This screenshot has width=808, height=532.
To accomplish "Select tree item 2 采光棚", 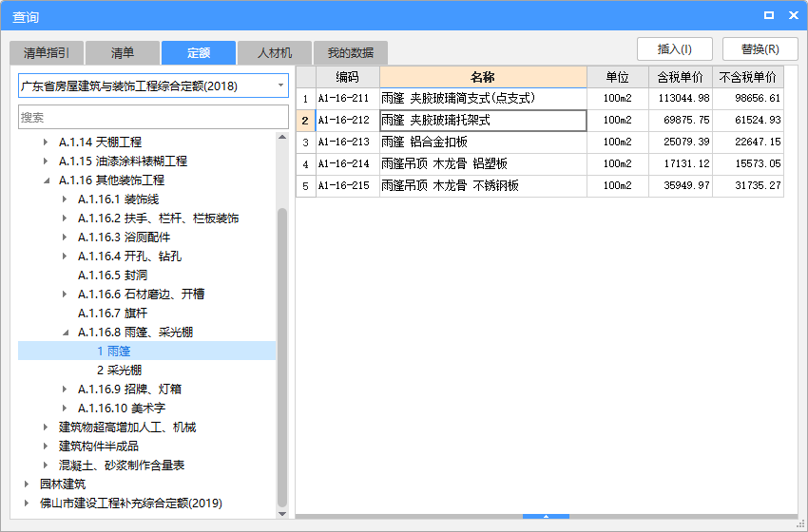I will coord(119,370).
